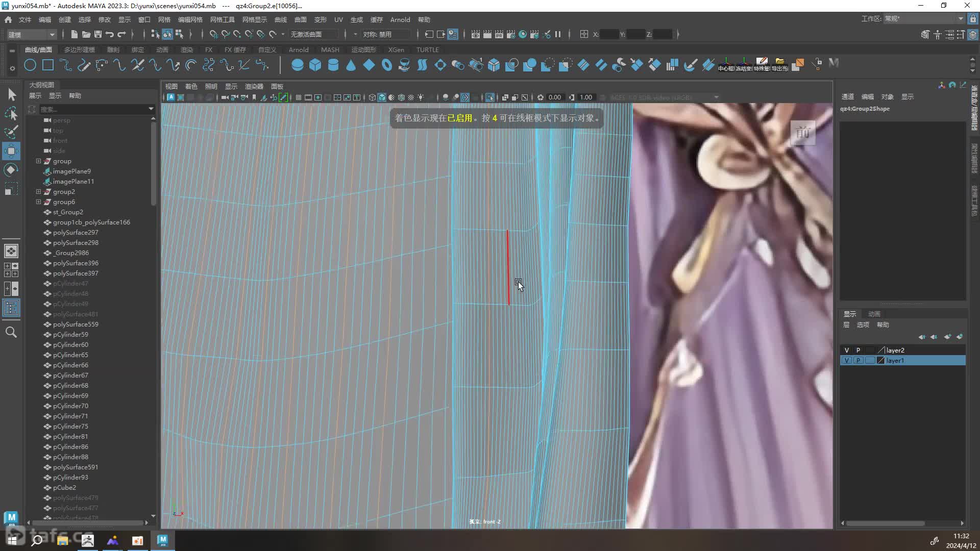Activate the Move tool
This screenshot has height=551, width=980.
[x=11, y=151]
